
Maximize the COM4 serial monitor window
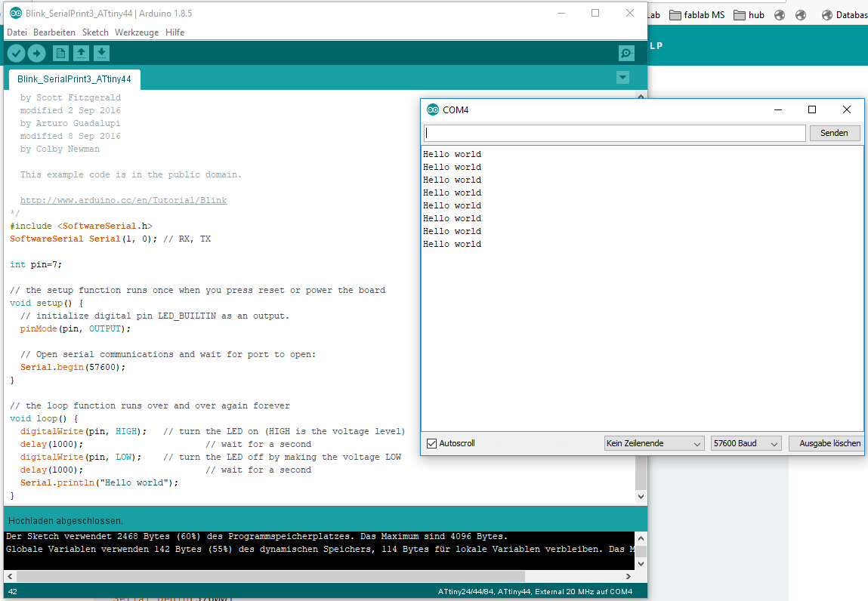(812, 109)
